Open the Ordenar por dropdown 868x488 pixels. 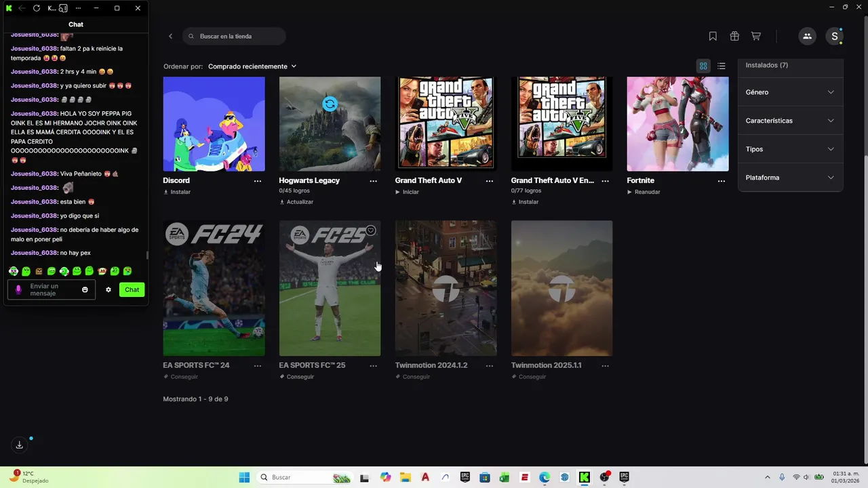click(252, 66)
